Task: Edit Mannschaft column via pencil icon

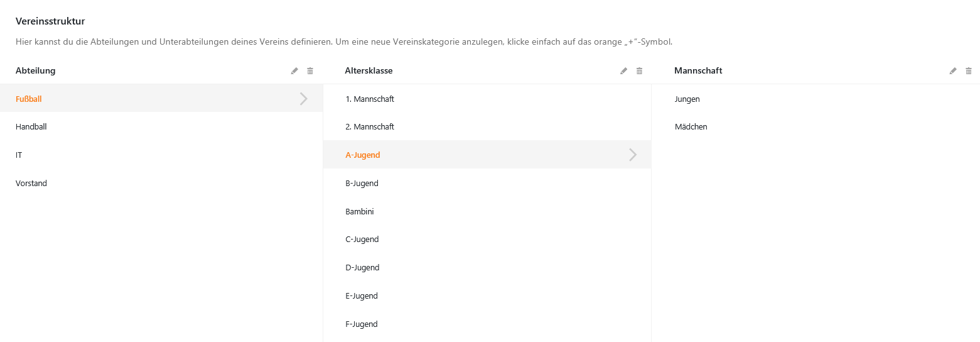Action: 953,71
